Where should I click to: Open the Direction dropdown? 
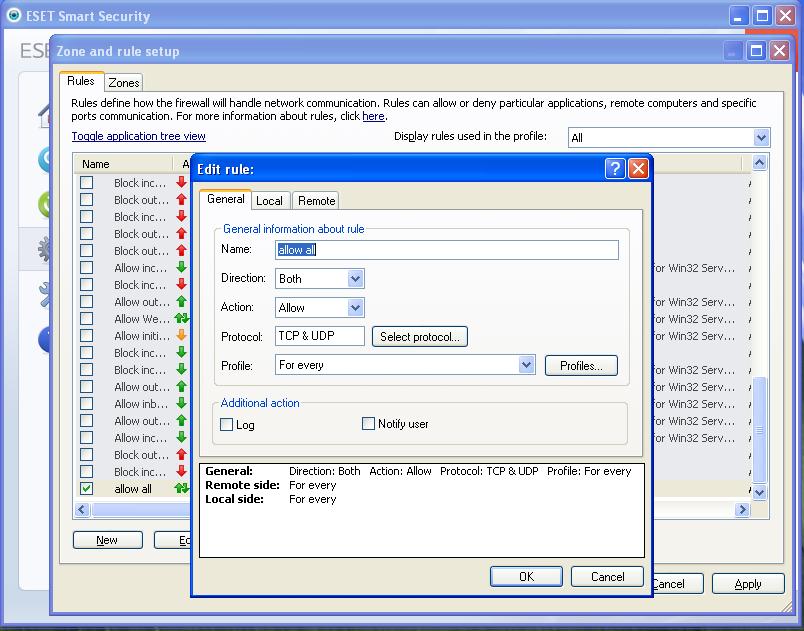click(x=355, y=279)
